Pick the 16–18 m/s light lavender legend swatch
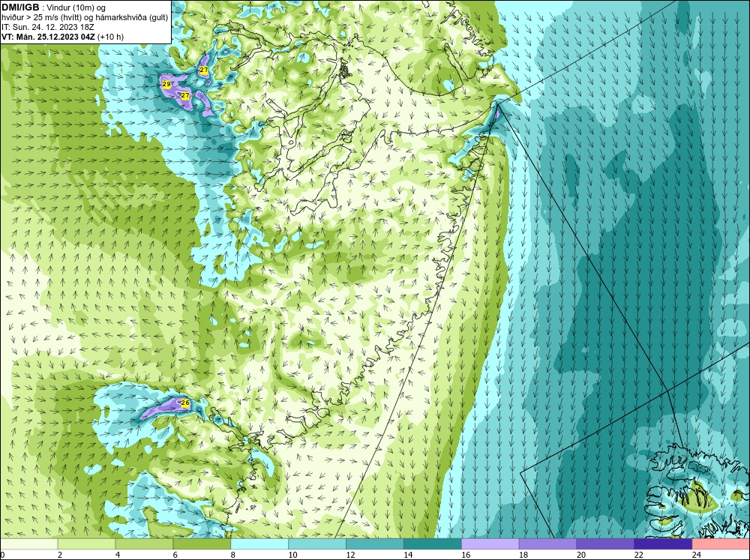The height and width of the screenshot is (560, 750). 490,544
